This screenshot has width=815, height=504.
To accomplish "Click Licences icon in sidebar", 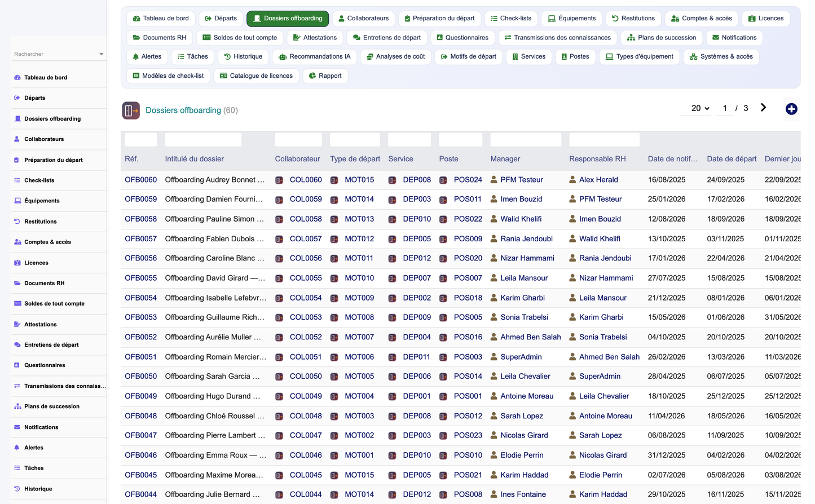I will [17, 263].
